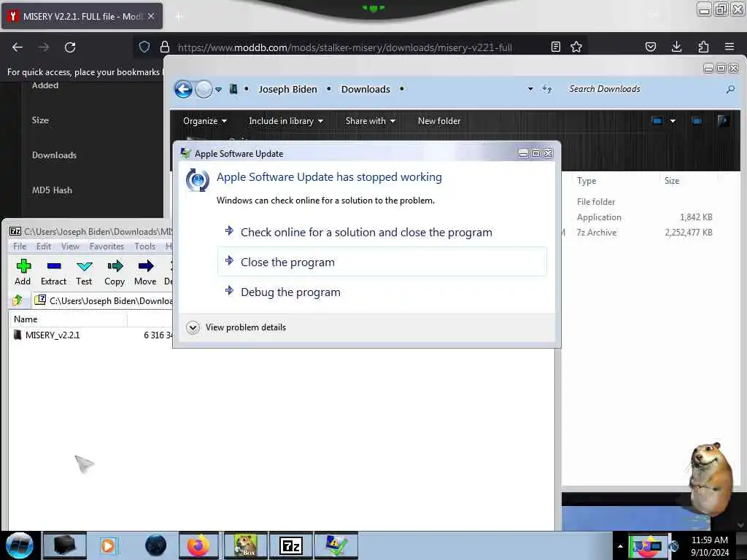The height and width of the screenshot is (560, 747).
Task: Open the Pocket save icon
Action: click(650, 47)
